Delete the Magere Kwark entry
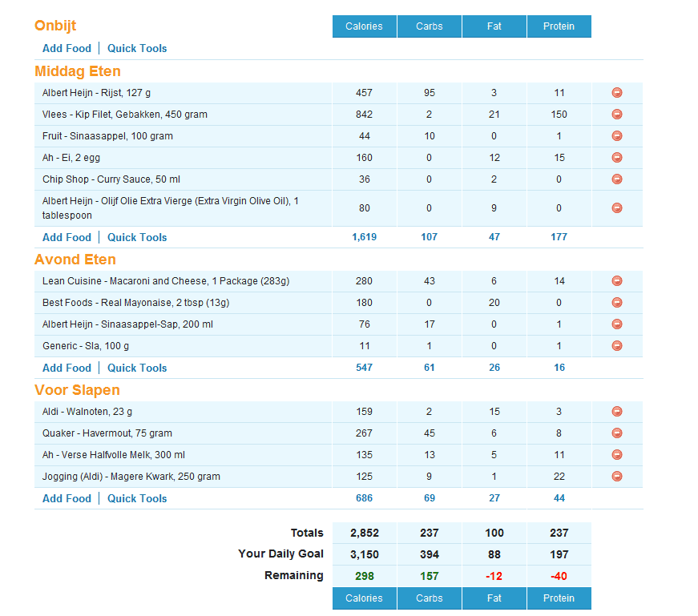This screenshot has width=698, height=616. pos(616,477)
